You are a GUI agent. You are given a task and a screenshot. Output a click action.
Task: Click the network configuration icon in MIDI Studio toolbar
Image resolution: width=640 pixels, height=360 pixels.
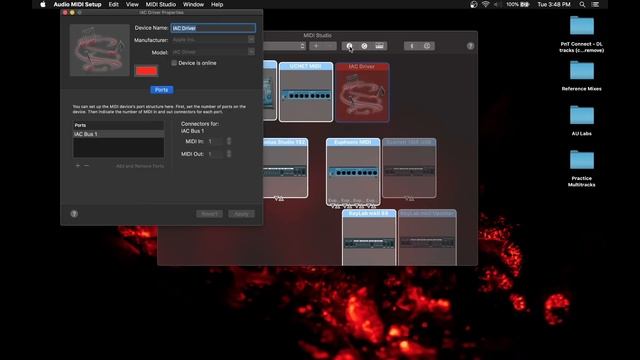coord(427,46)
